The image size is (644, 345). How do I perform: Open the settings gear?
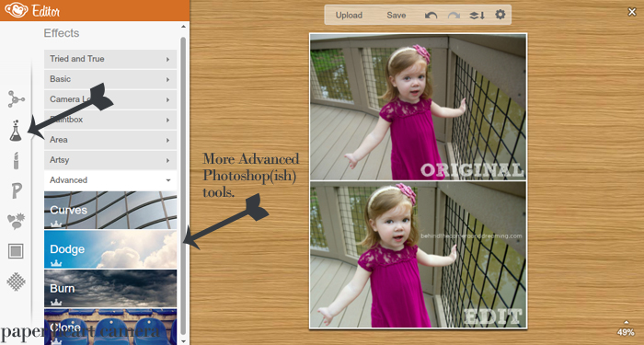tap(500, 15)
